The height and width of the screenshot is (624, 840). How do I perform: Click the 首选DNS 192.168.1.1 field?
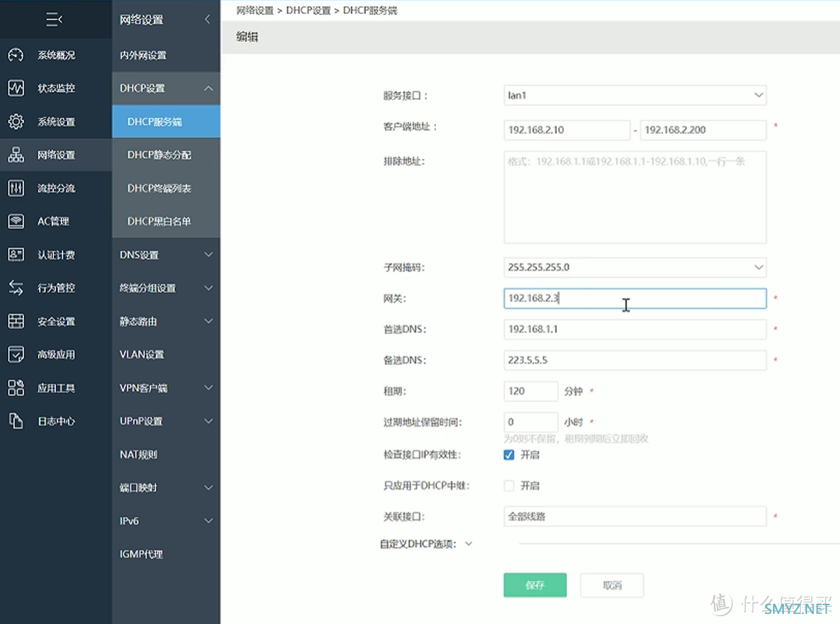click(x=635, y=329)
